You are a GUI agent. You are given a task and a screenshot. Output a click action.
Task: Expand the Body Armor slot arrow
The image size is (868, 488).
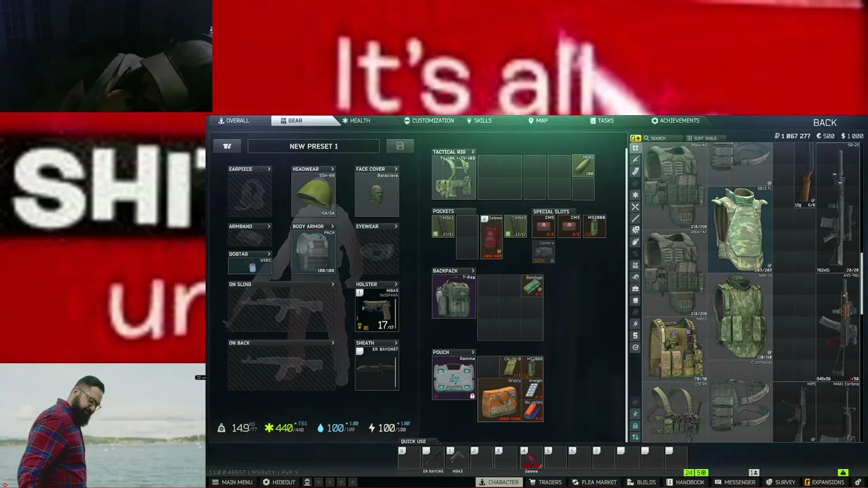pyautogui.click(x=332, y=226)
